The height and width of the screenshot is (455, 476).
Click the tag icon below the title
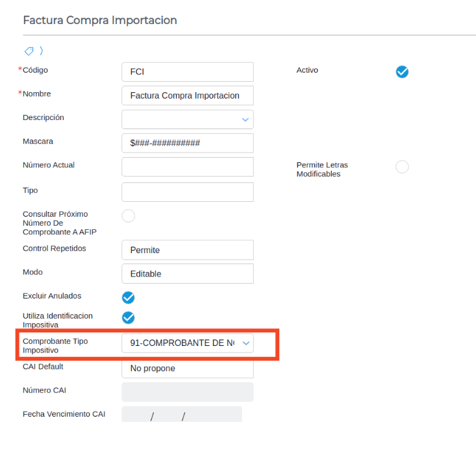point(29,51)
